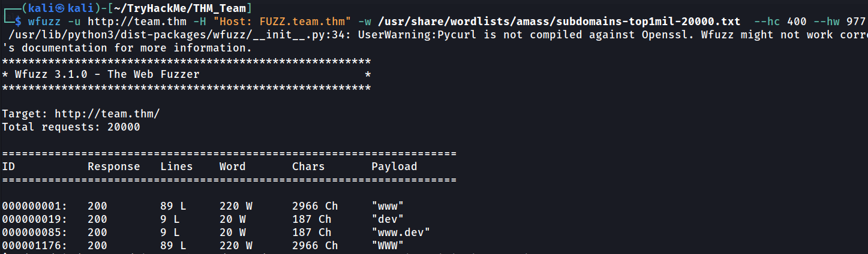Click the Response column header

(x=114, y=167)
